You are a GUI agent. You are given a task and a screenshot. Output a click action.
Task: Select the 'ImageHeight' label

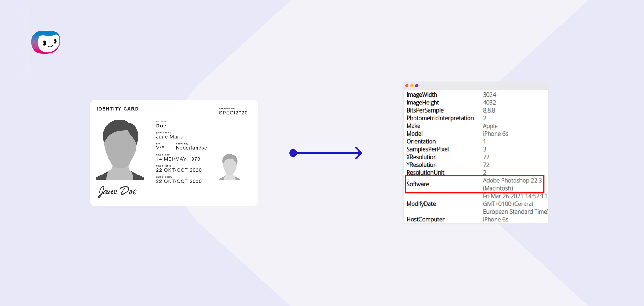pyautogui.click(x=423, y=103)
